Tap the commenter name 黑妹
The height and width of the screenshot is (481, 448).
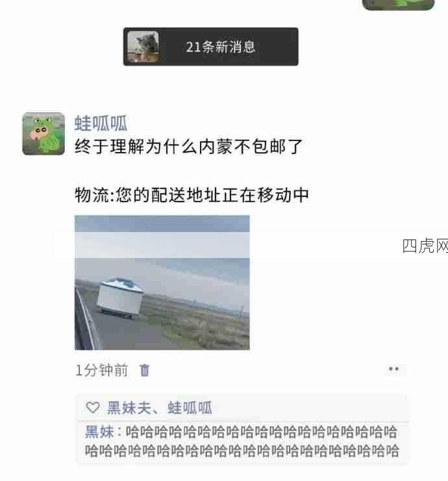[99, 432]
